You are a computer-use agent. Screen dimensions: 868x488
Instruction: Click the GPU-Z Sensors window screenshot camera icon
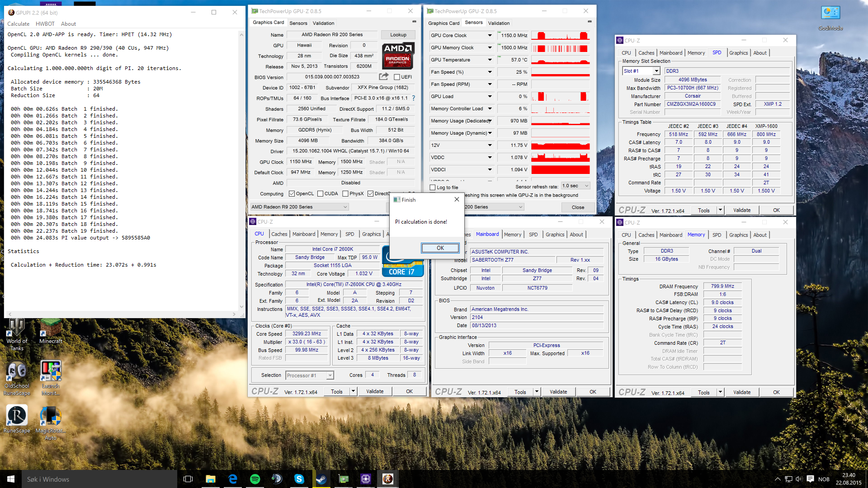[590, 22]
